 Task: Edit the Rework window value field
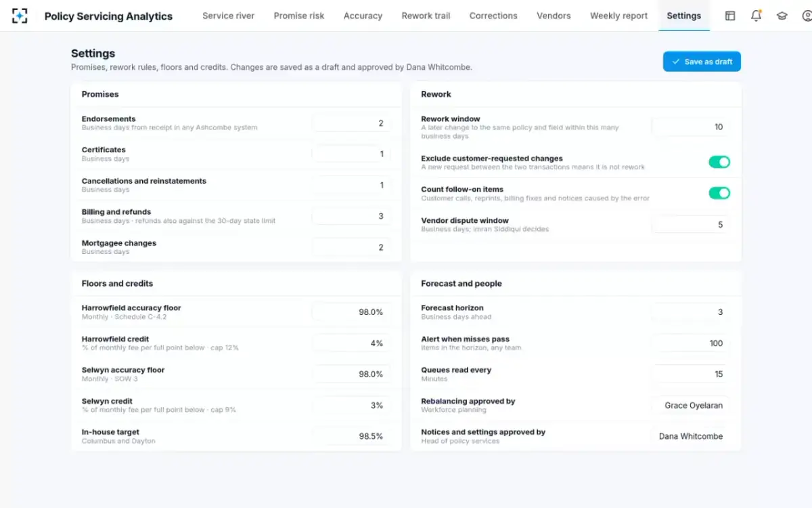691,127
